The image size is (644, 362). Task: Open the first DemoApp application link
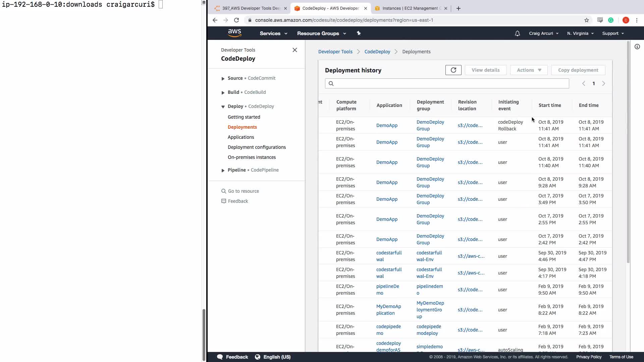387,125
